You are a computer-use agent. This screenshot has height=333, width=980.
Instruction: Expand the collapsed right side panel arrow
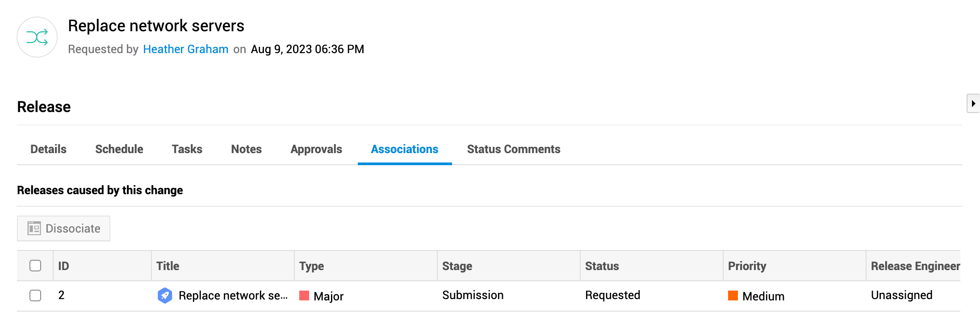(x=973, y=104)
